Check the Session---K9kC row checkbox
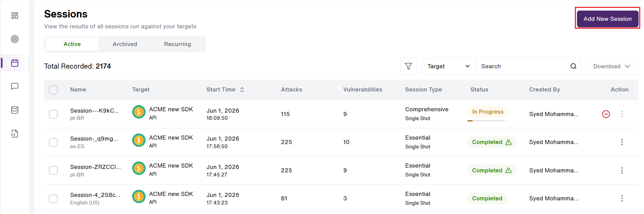 (x=53, y=114)
